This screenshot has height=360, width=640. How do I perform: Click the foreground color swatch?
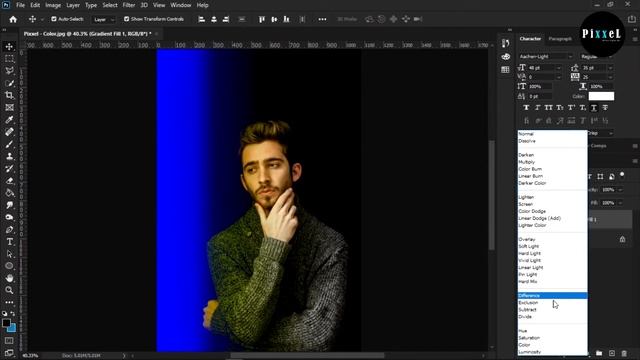6,323
